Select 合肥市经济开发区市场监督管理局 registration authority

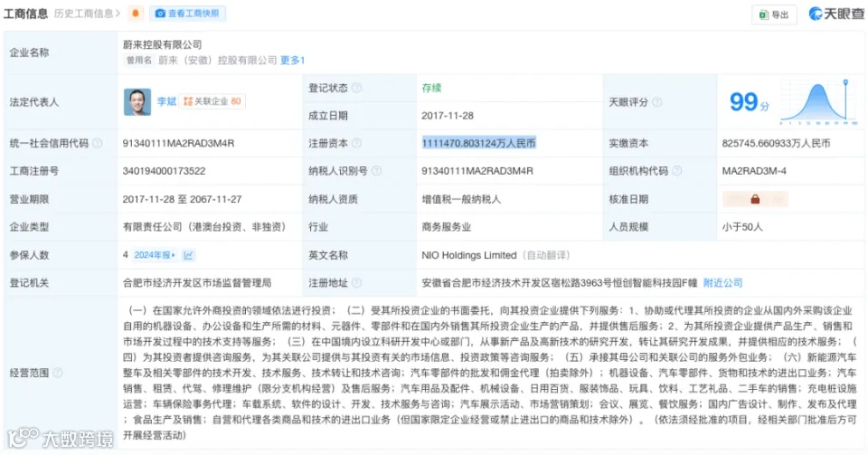[197, 283]
